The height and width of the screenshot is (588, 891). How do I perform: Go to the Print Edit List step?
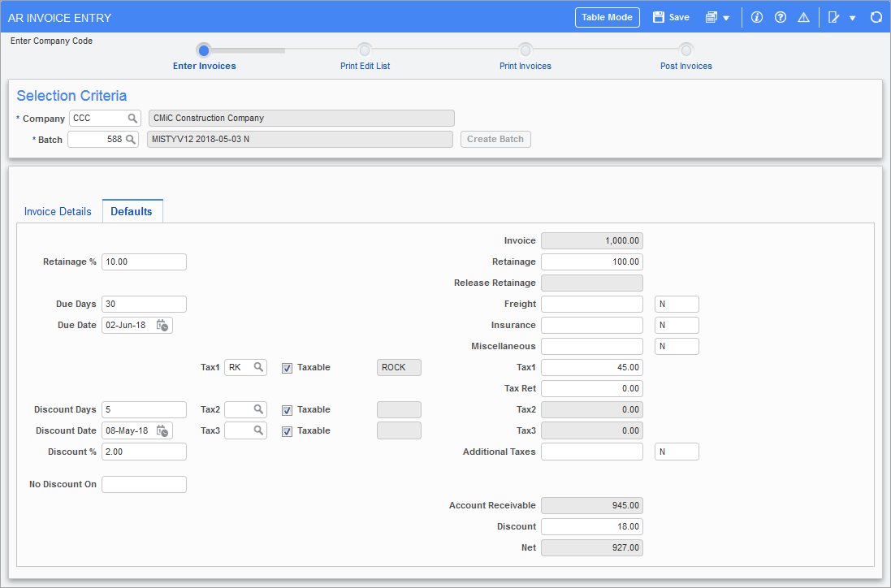pyautogui.click(x=365, y=66)
